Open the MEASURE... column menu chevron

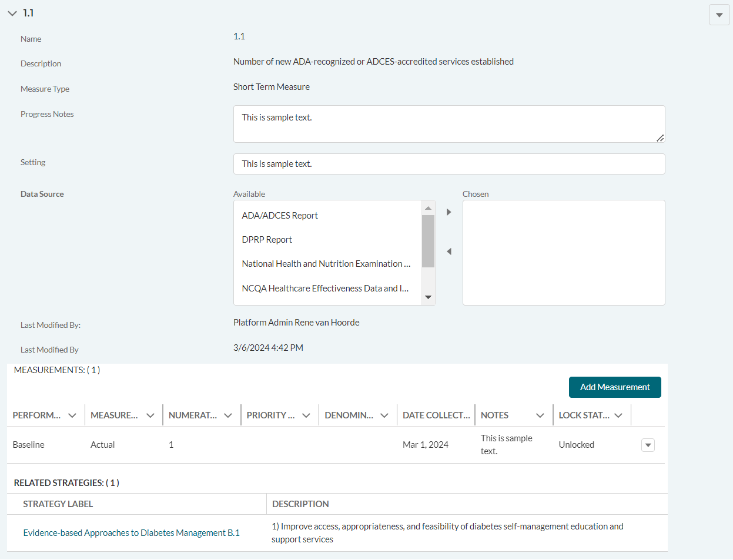pos(150,415)
